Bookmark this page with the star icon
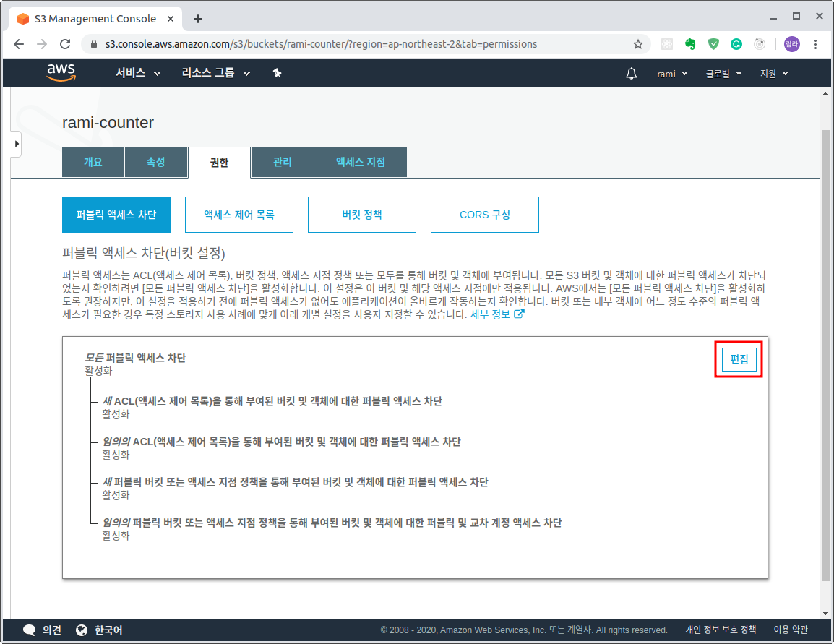The image size is (834, 644). 637,44
